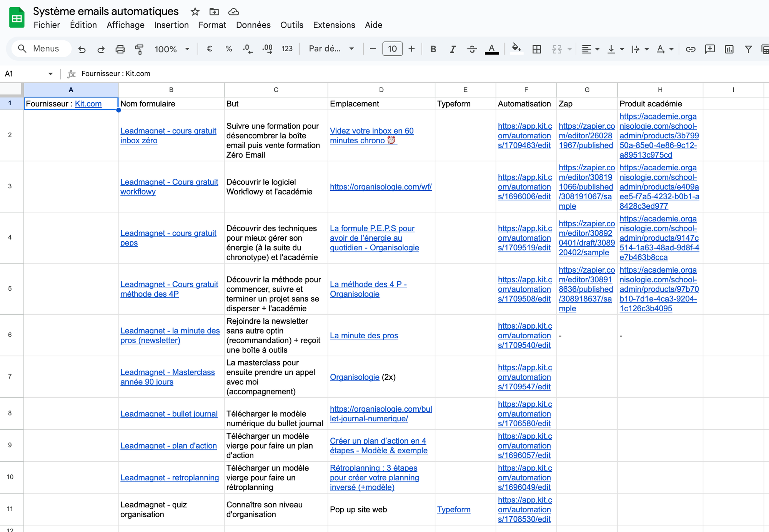Open 'Leadmagnet - bullet journal' link

pos(169,414)
